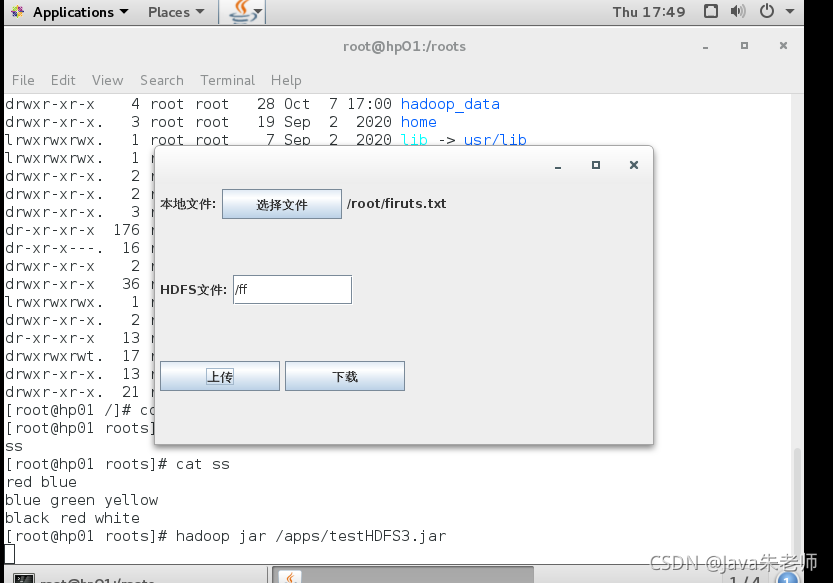The height and width of the screenshot is (583, 833).
Task: Minimize the Java upload dialog
Action: pos(558,166)
